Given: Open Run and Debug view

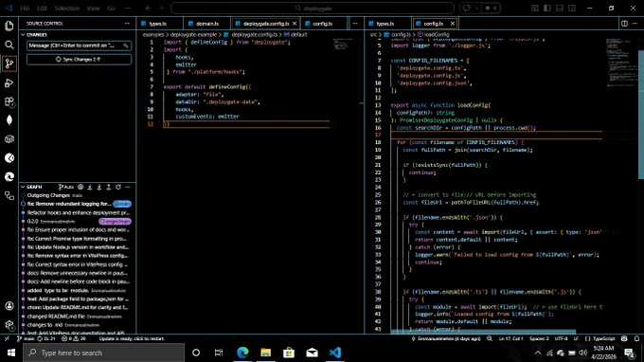Looking at the screenshot, I should (x=9, y=83).
